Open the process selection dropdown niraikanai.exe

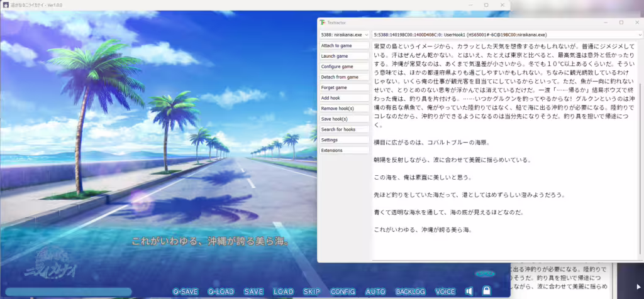345,35
